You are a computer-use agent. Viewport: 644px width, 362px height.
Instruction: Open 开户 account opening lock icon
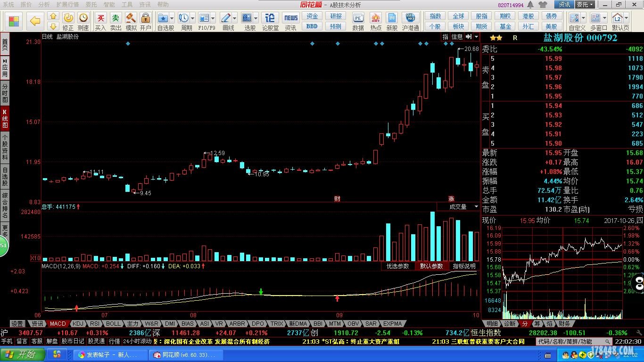(x=146, y=21)
